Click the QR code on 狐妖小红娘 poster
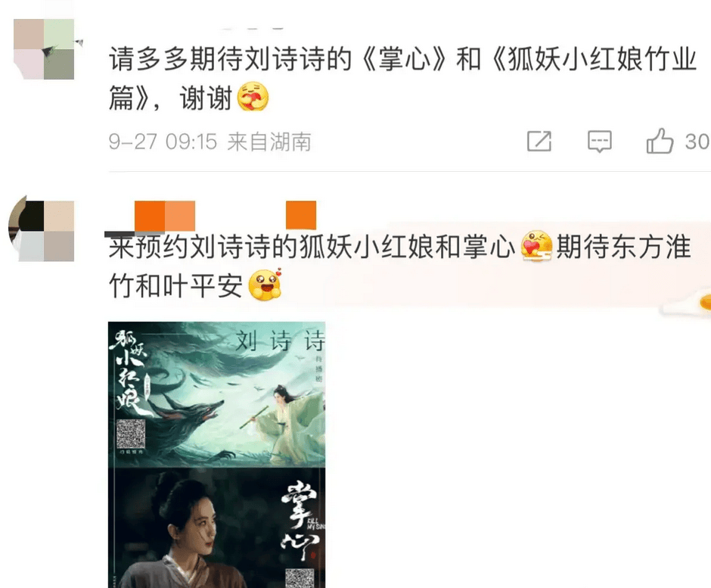 tap(131, 434)
